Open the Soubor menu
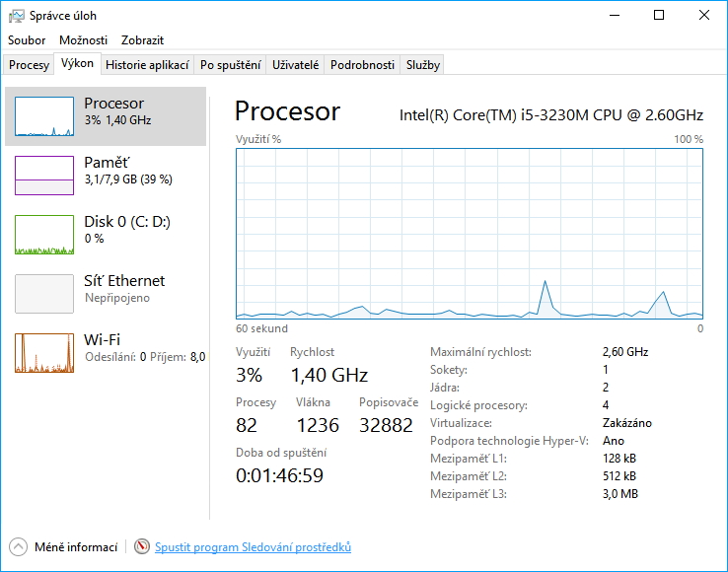The height and width of the screenshot is (572, 728). coord(27,40)
